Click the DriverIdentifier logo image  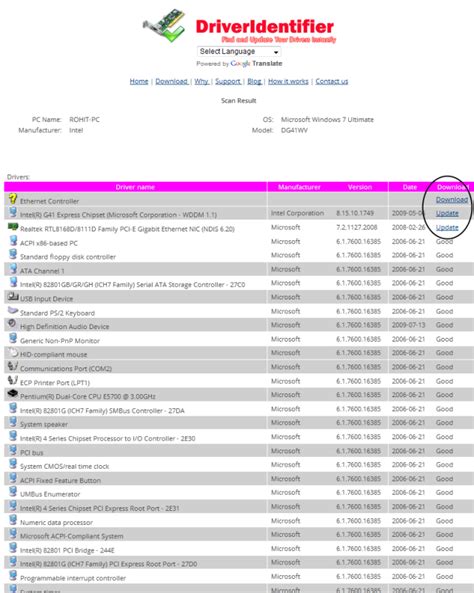239,26
